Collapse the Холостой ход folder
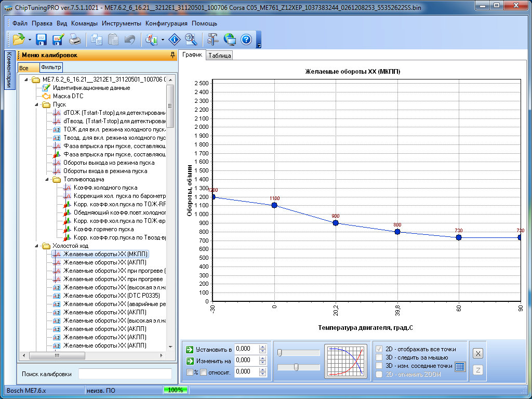The image size is (532, 399). (x=37, y=246)
